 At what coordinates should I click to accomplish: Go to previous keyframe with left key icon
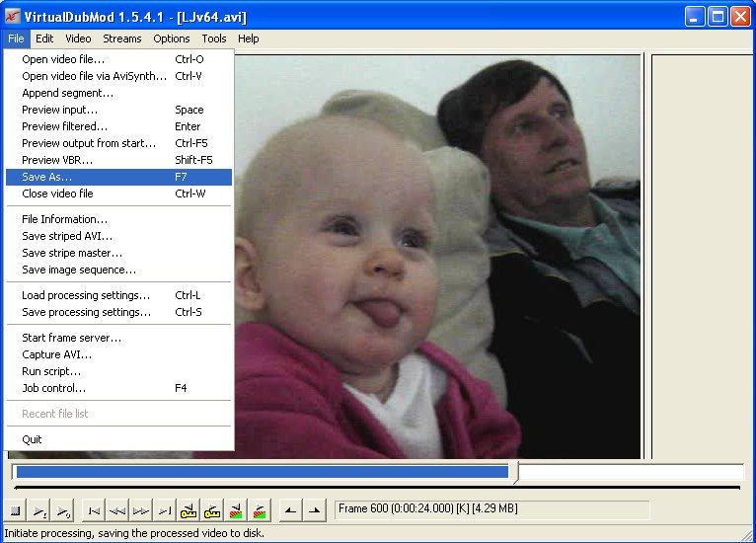click(x=189, y=510)
